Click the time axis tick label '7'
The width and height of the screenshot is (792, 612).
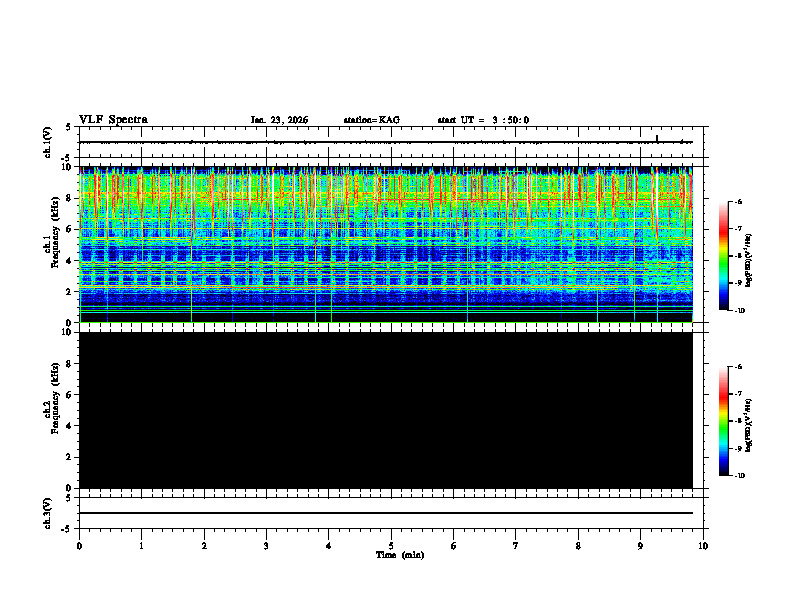click(516, 546)
